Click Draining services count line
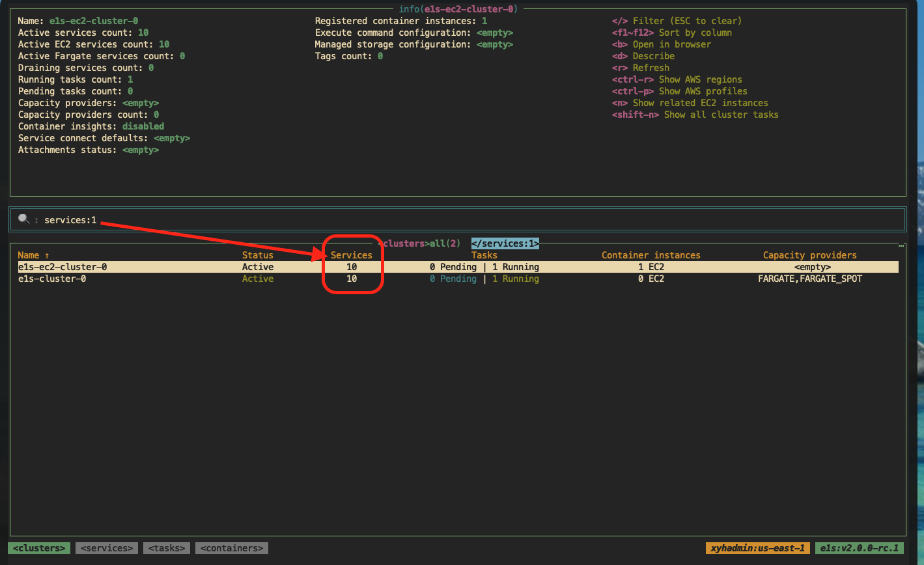The image size is (924, 565). pyautogui.click(x=86, y=68)
